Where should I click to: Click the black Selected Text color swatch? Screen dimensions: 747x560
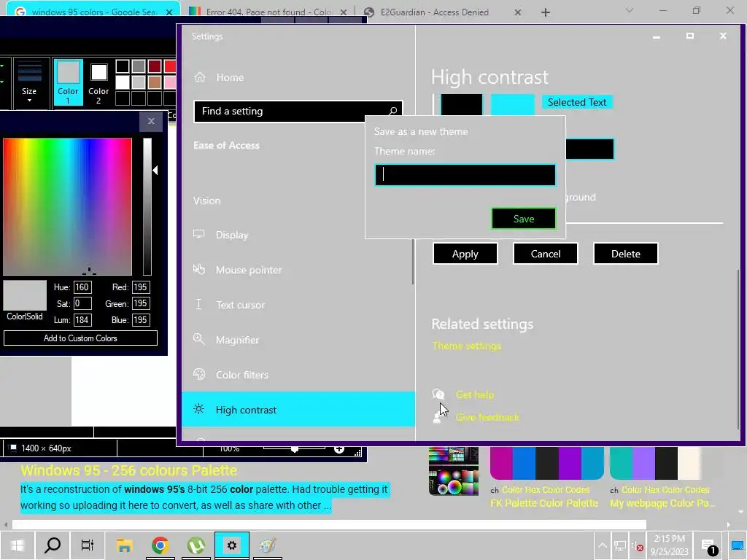[461, 104]
